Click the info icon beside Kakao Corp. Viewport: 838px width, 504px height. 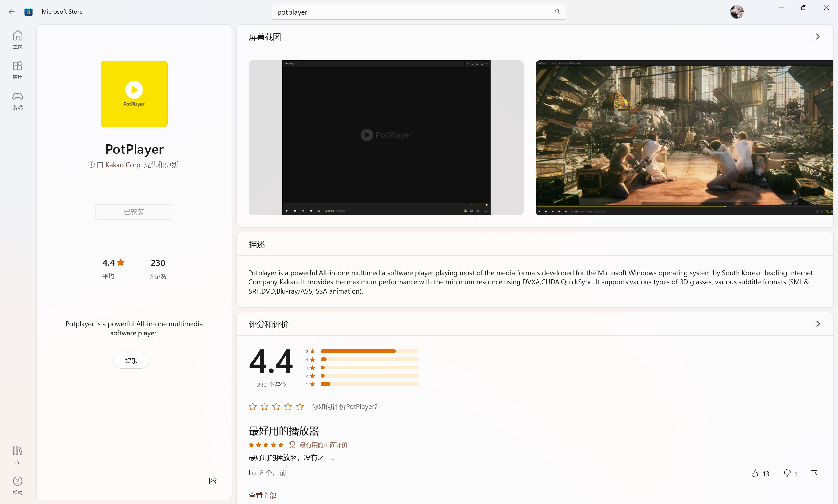pyautogui.click(x=91, y=164)
